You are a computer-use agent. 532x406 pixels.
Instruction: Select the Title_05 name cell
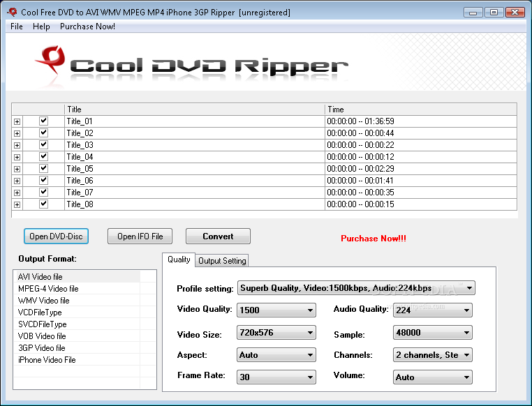coord(194,169)
